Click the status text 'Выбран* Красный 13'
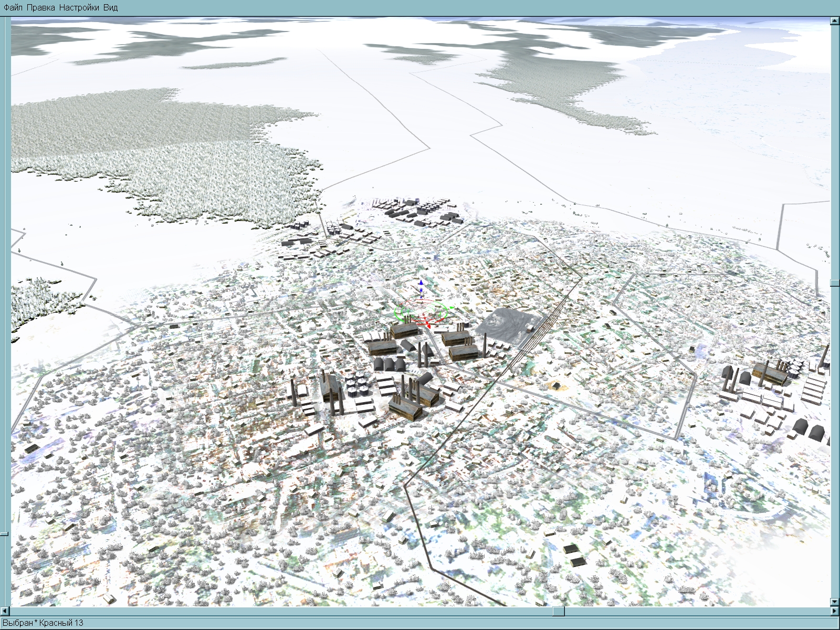 pyautogui.click(x=43, y=623)
